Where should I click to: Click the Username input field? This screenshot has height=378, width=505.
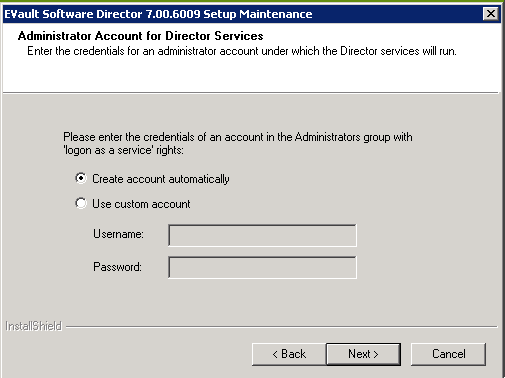(x=262, y=235)
